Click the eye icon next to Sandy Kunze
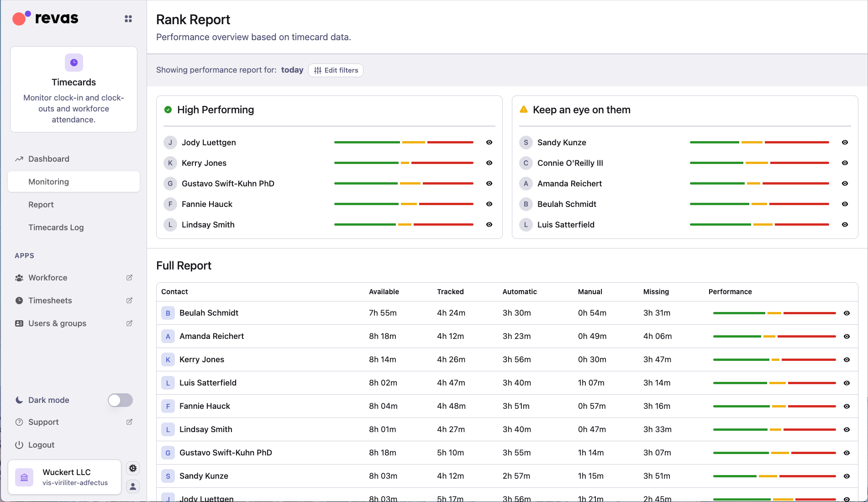The width and height of the screenshot is (868, 502). point(845,142)
